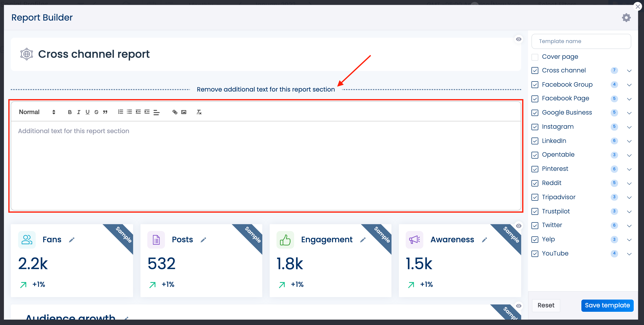Click the 532 Posts value
Viewport: 644px width, 325px height.
tap(161, 264)
